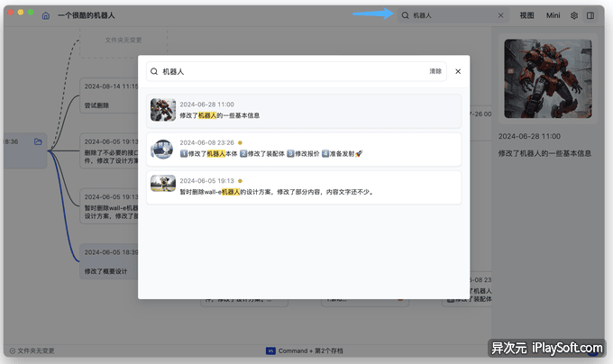Select node 删除了不必要的接口
The height and width of the screenshot is (364, 613).
pyautogui.click(x=109, y=151)
